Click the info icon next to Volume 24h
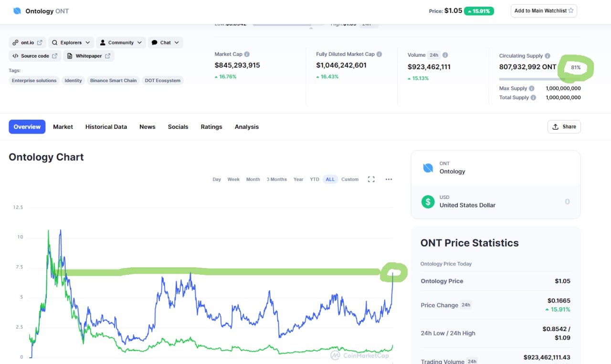Screen dimensions: 611x364 point(445,55)
